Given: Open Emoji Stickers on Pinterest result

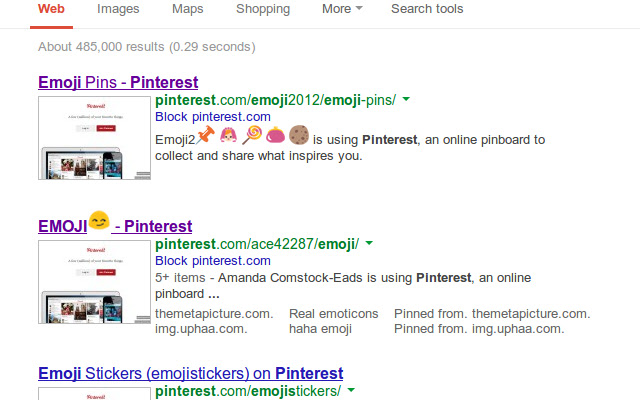Looking at the screenshot, I should pos(190,373).
